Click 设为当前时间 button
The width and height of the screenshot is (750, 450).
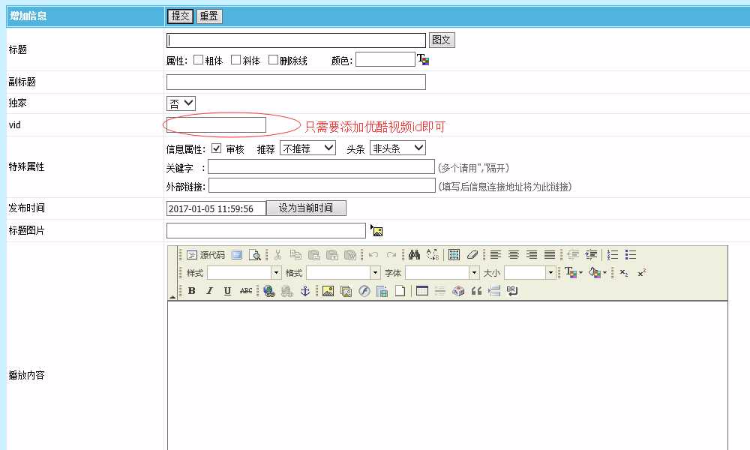(x=306, y=208)
